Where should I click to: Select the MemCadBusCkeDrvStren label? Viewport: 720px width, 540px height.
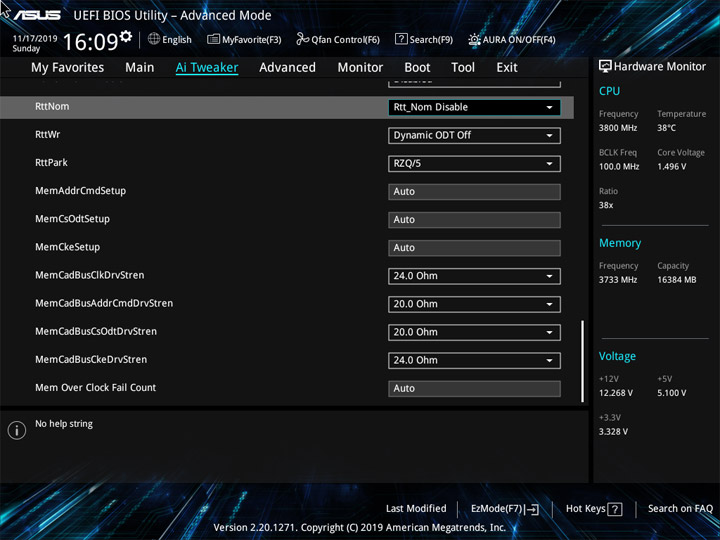click(91, 359)
